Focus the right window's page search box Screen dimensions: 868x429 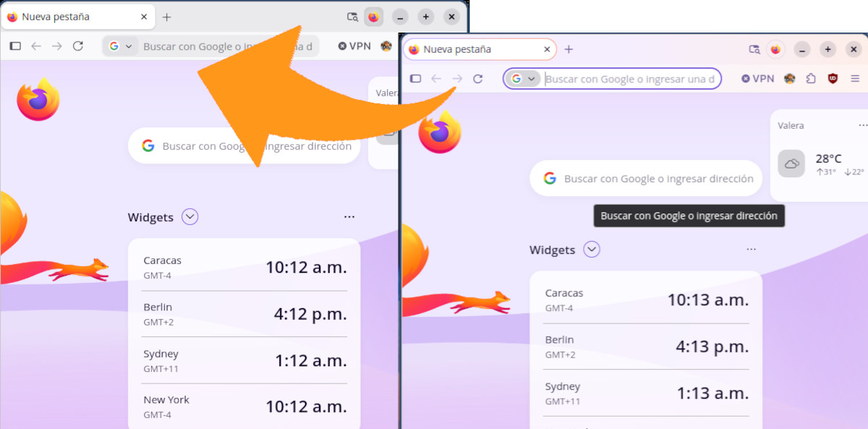[646, 179]
